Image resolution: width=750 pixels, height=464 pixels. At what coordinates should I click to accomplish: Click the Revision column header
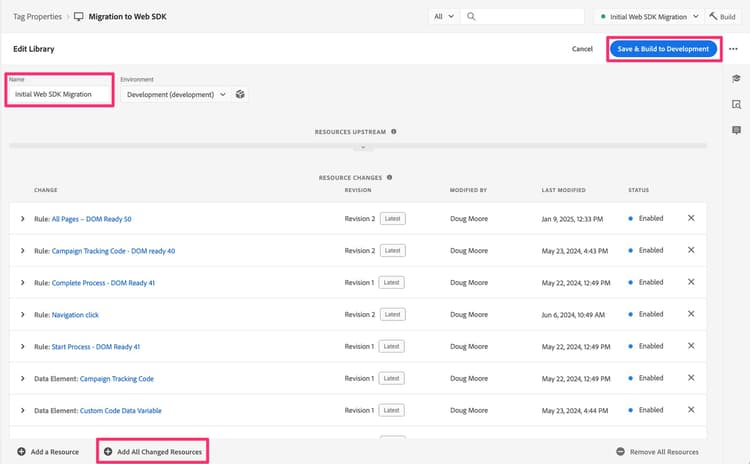tap(358, 190)
